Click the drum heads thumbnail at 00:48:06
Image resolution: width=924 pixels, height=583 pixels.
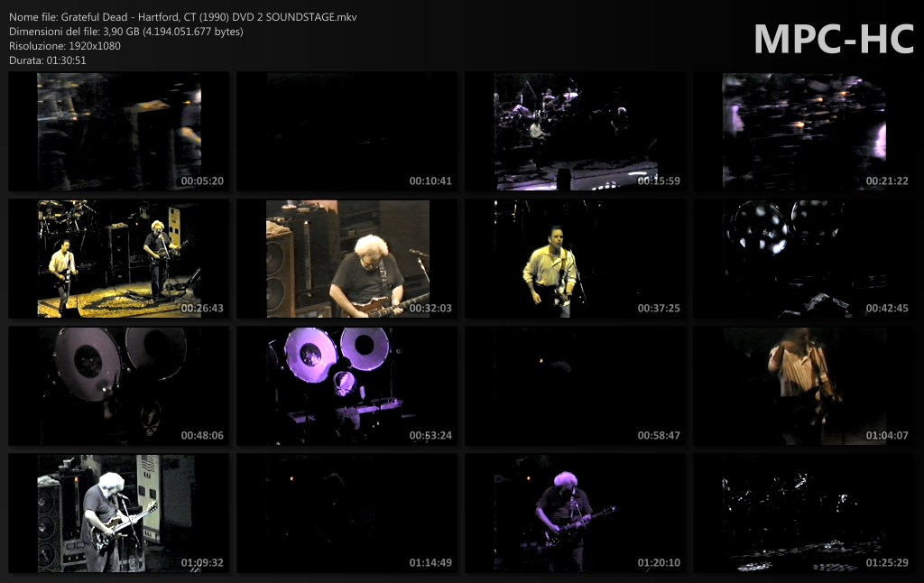point(118,386)
